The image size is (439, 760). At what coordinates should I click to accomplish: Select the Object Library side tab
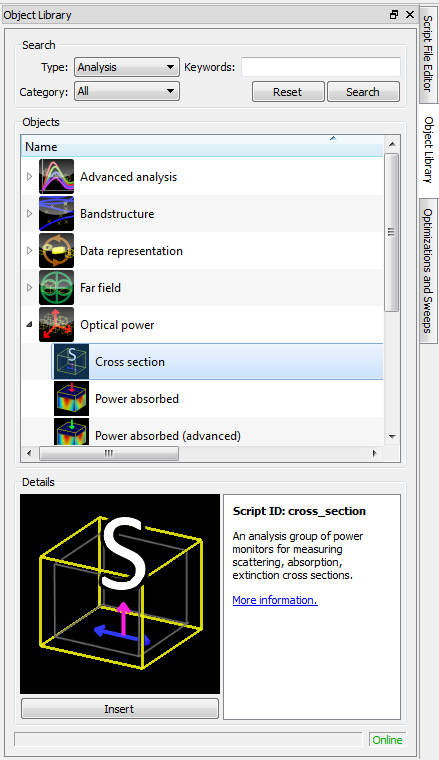(427, 150)
